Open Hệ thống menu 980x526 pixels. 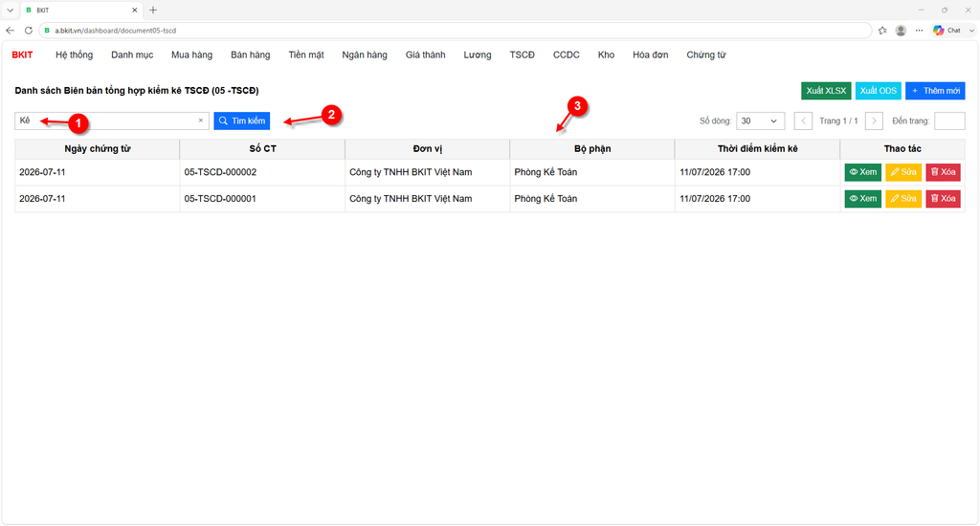(x=74, y=55)
